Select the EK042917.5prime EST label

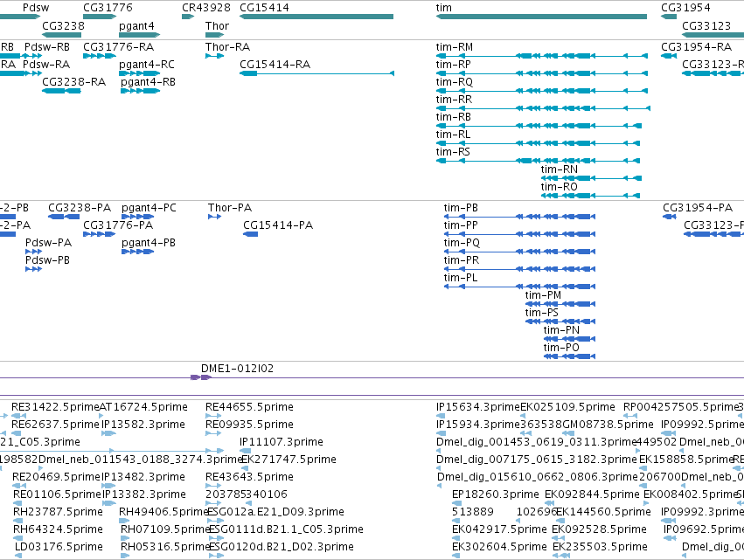pos(499,529)
